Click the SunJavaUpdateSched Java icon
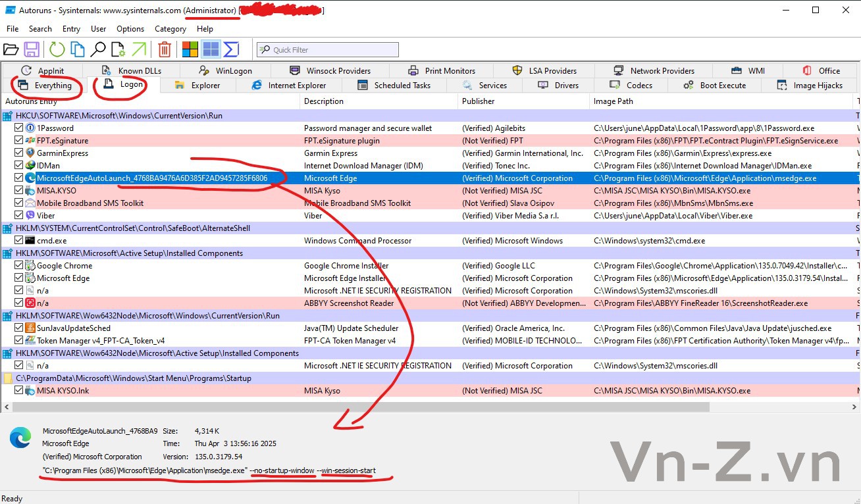 (30, 328)
